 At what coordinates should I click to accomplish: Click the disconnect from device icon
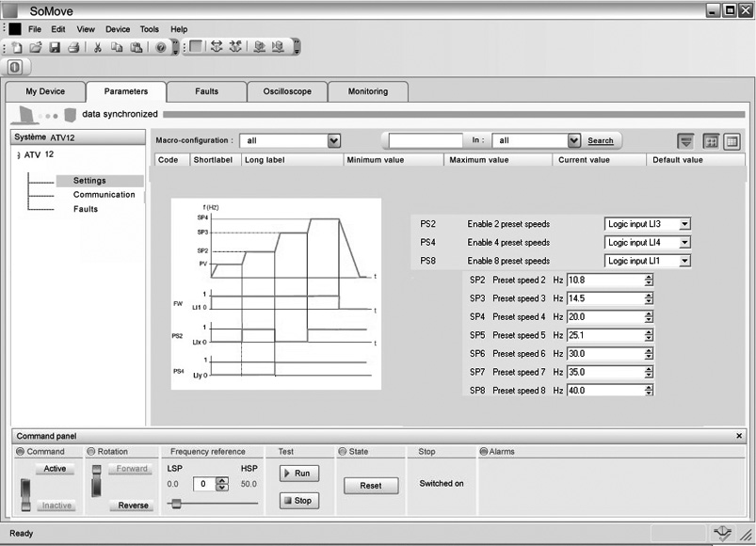coord(235,46)
